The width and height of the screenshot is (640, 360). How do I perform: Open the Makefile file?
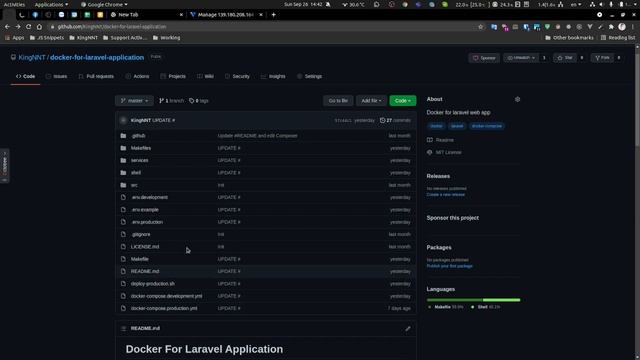tap(140, 259)
